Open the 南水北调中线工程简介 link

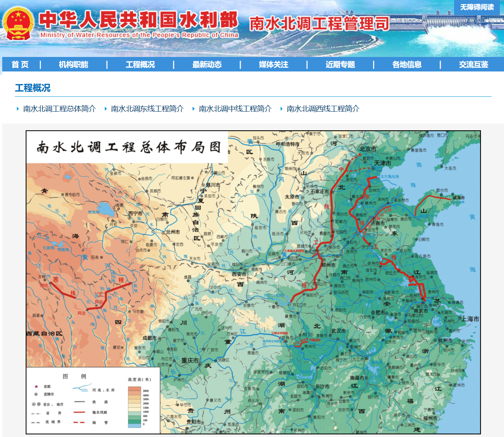(235, 109)
